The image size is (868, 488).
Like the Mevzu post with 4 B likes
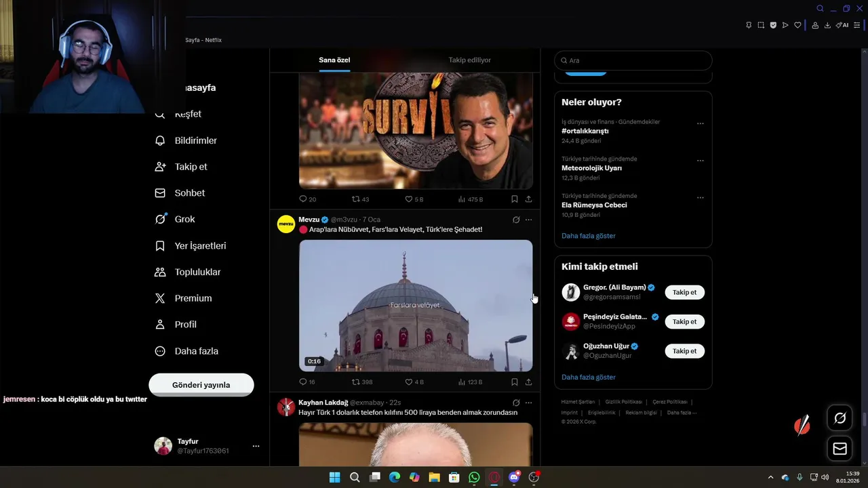coord(414,382)
